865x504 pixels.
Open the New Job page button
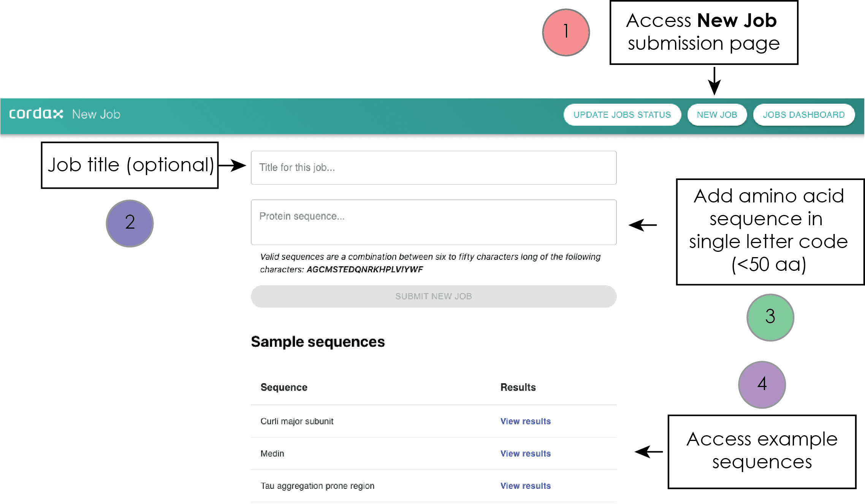tap(717, 115)
